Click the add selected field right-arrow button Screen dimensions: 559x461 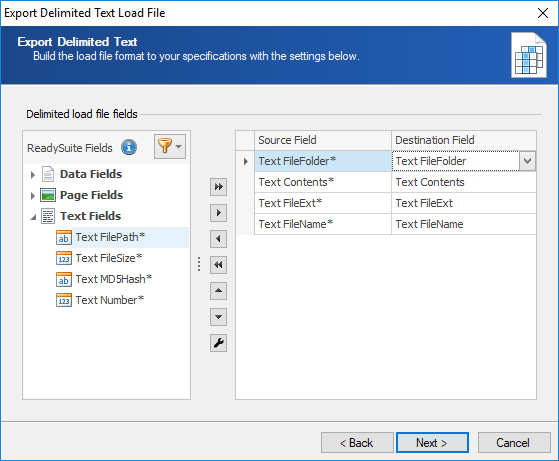point(218,213)
